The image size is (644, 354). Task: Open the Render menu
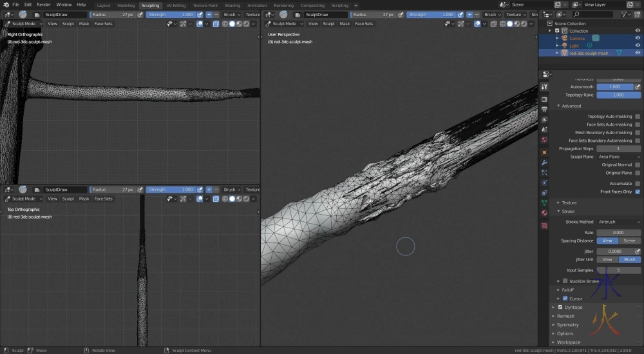coord(44,5)
